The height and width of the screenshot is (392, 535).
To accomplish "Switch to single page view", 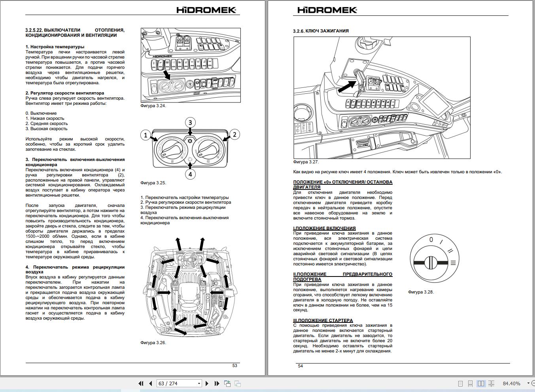I will [460, 383].
